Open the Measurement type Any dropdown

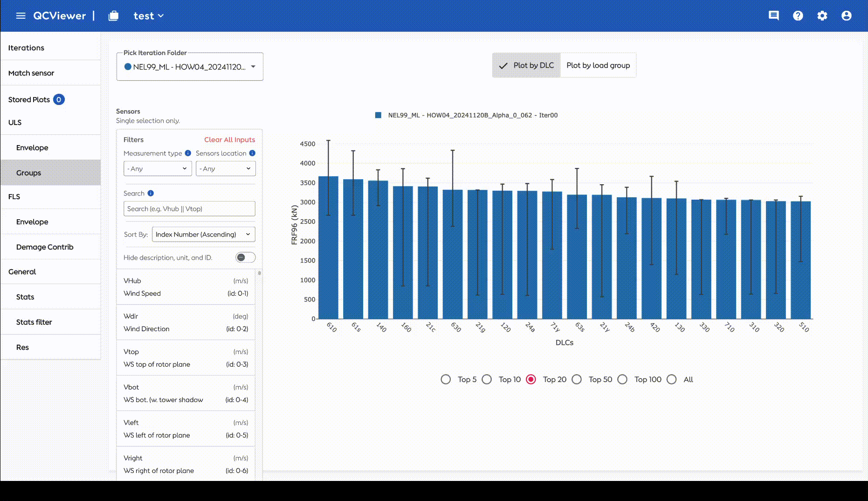[x=158, y=168]
